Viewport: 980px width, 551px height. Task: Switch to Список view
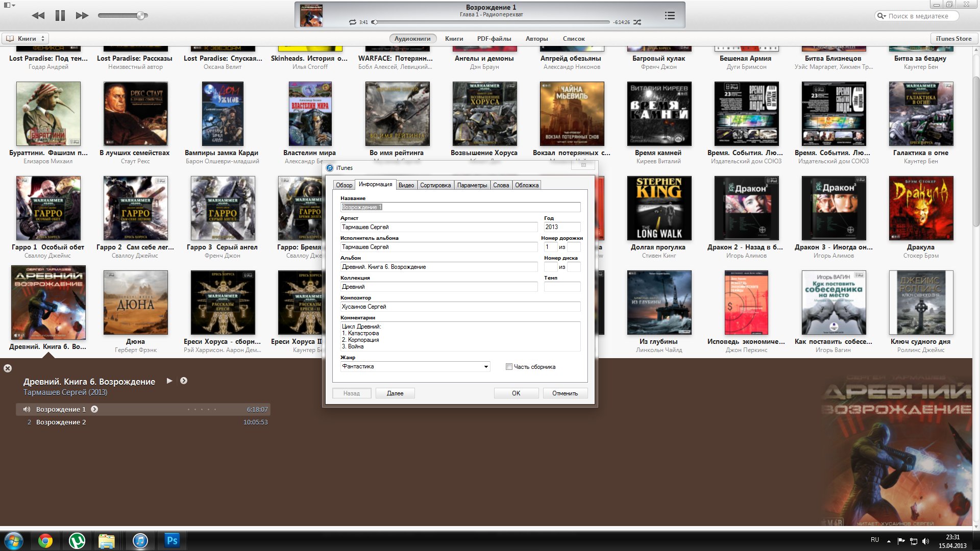pos(573,39)
